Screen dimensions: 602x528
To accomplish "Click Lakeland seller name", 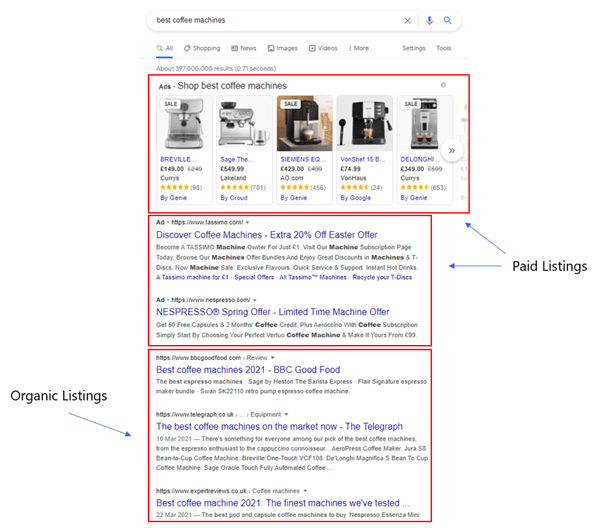I will click(x=233, y=178).
